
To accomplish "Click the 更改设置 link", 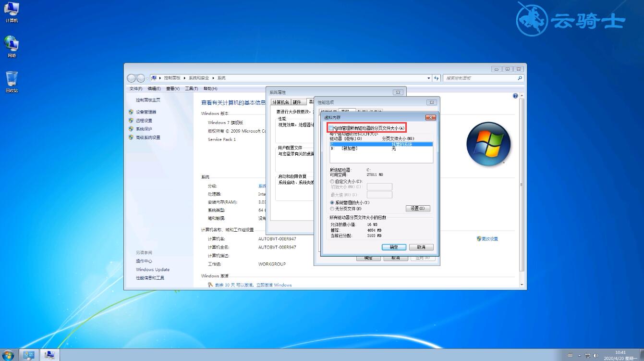I will click(490, 239).
